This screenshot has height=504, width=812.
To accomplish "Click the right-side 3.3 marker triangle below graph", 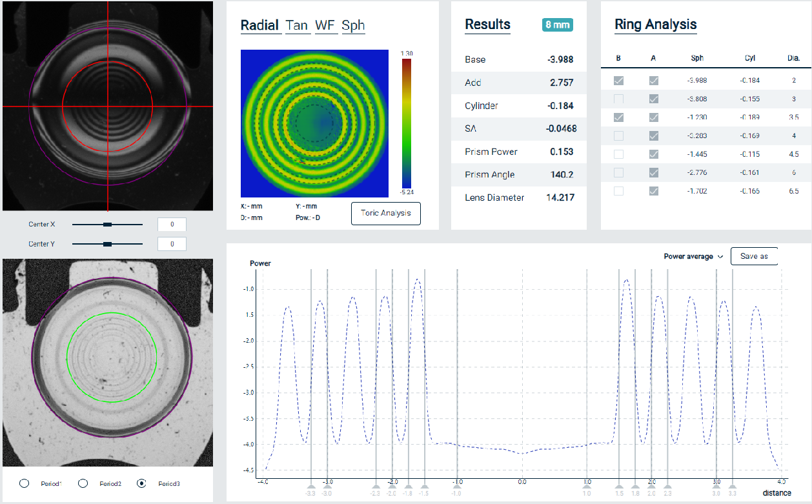I will 732,488.
